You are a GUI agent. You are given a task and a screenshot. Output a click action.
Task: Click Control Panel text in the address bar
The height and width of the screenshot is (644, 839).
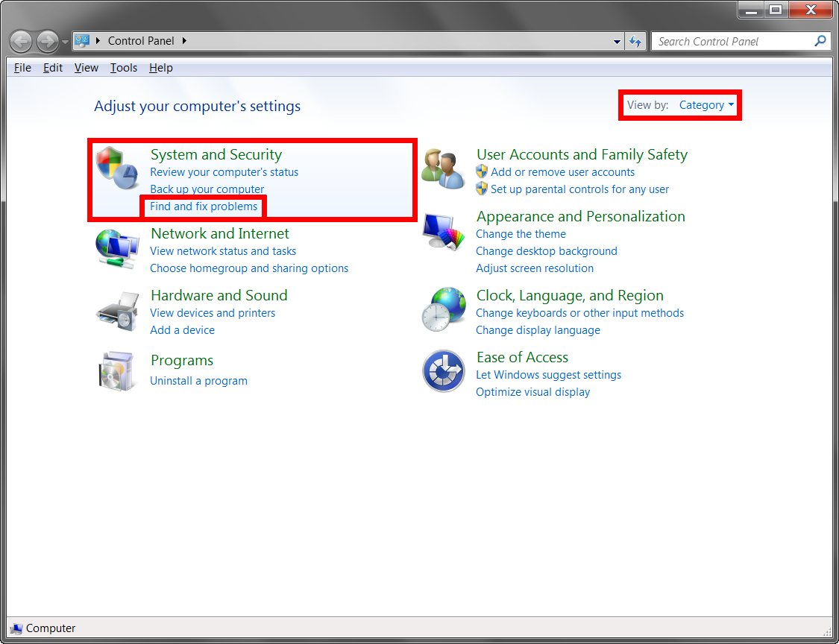141,41
